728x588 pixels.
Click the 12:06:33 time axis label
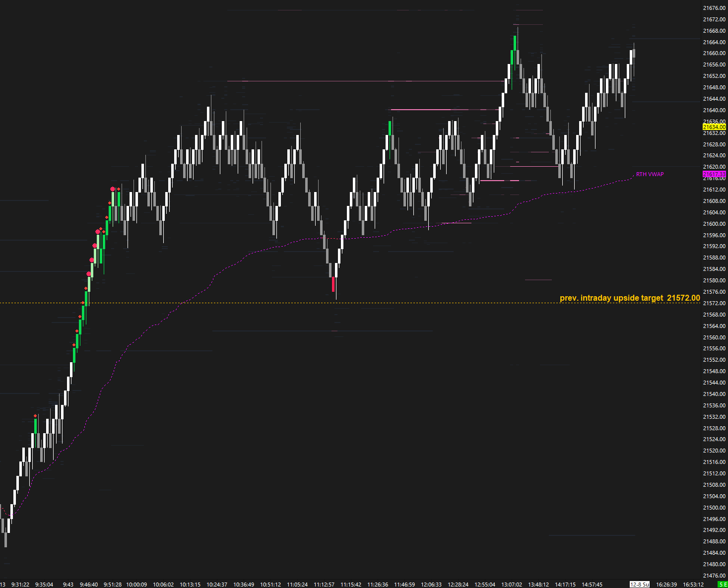(x=431, y=585)
